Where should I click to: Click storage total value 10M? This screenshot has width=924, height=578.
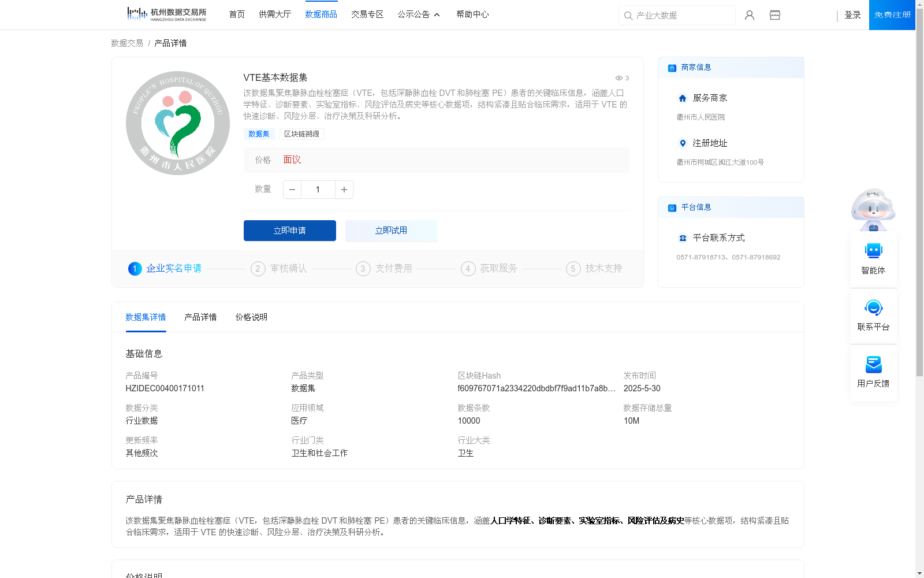click(632, 421)
